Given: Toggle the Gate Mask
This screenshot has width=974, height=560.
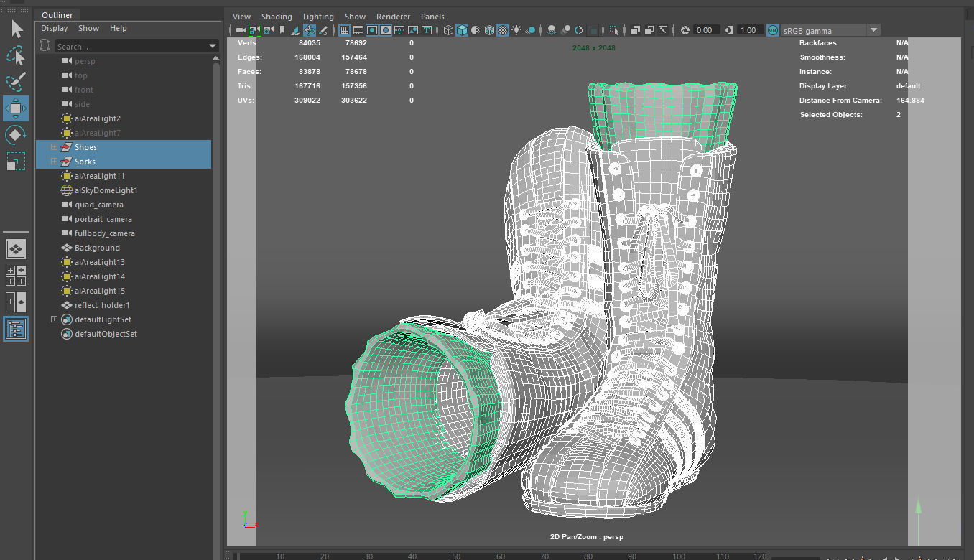Looking at the screenshot, I should (386, 30).
